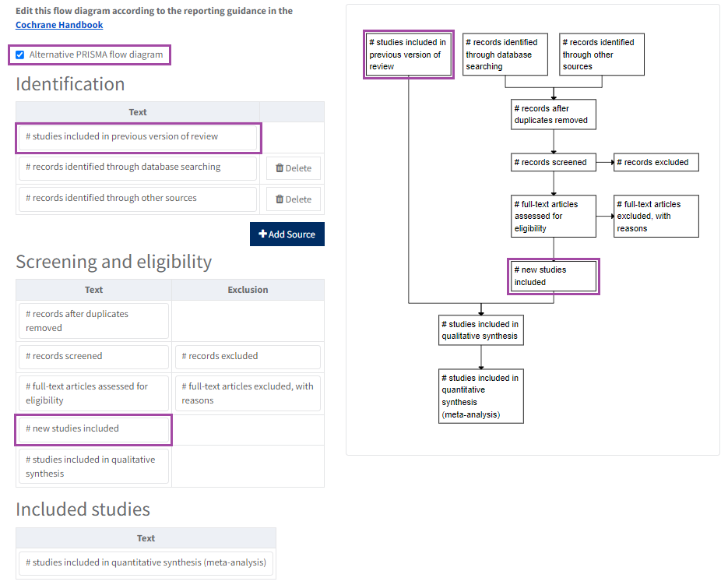728x585 pixels.
Task: Click the quantitative synthesis (meta-analysis) text field
Action: 146,562
